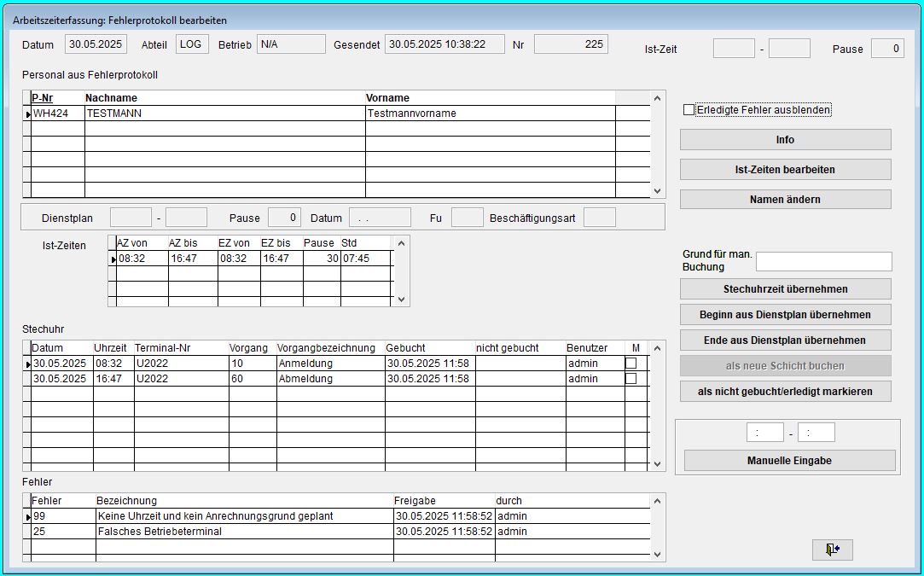Select P-Nr column header
The image size is (924, 576).
[x=58, y=98]
